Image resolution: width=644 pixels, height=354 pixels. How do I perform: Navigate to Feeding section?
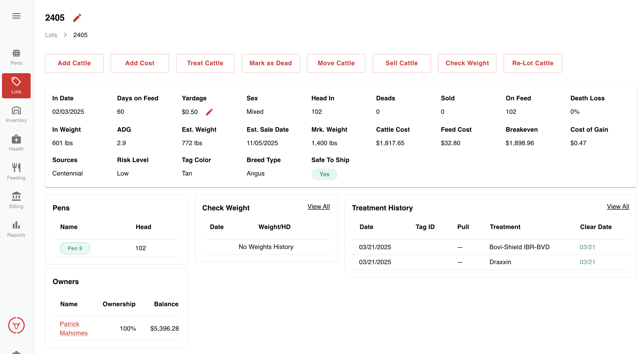[x=16, y=172]
